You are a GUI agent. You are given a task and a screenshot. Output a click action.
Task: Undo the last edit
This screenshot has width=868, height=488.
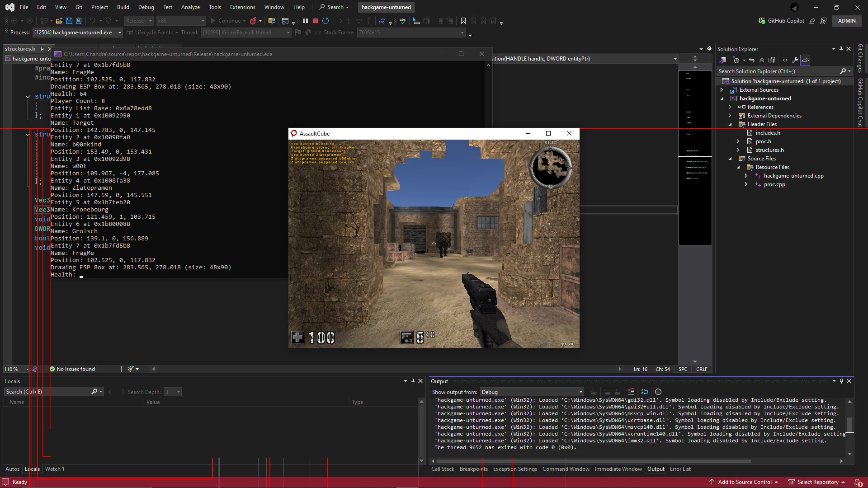92,21
